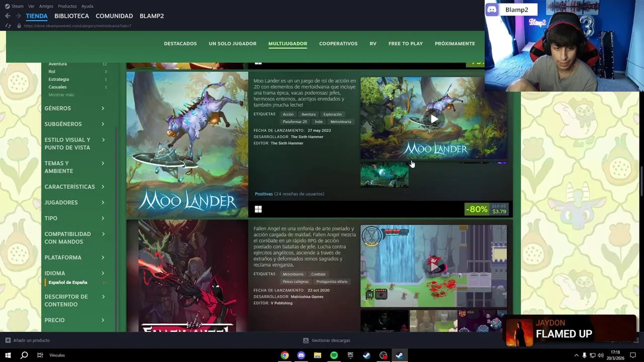Open Task View on the taskbar

[40, 355]
